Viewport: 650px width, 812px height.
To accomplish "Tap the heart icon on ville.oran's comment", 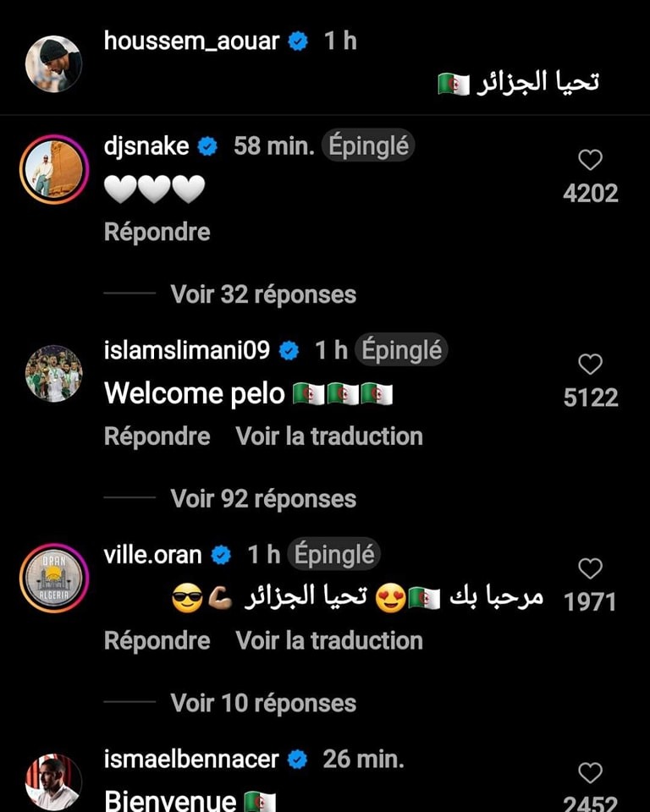I will pos(590,568).
